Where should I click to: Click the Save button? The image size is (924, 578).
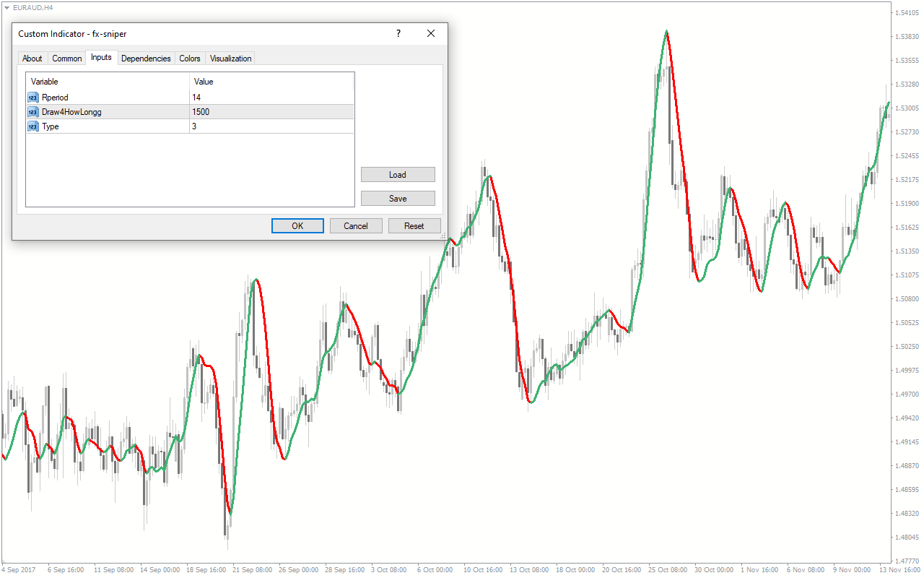pyautogui.click(x=398, y=199)
